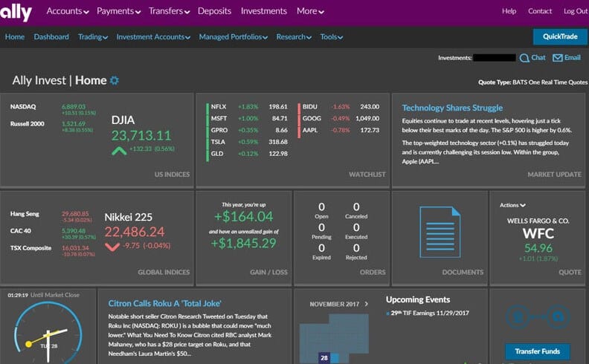Image resolution: width=589 pixels, height=364 pixels.
Task: Expand the Tools dropdown
Action: (x=332, y=37)
